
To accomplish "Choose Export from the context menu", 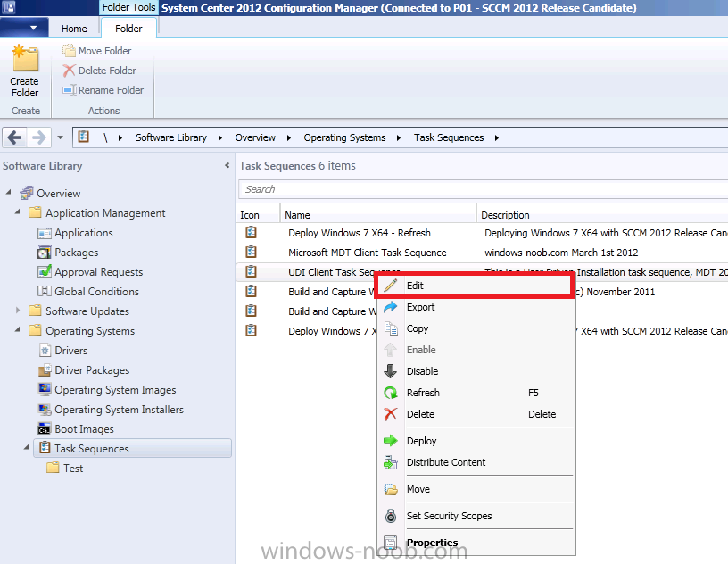I will point(476,307).
